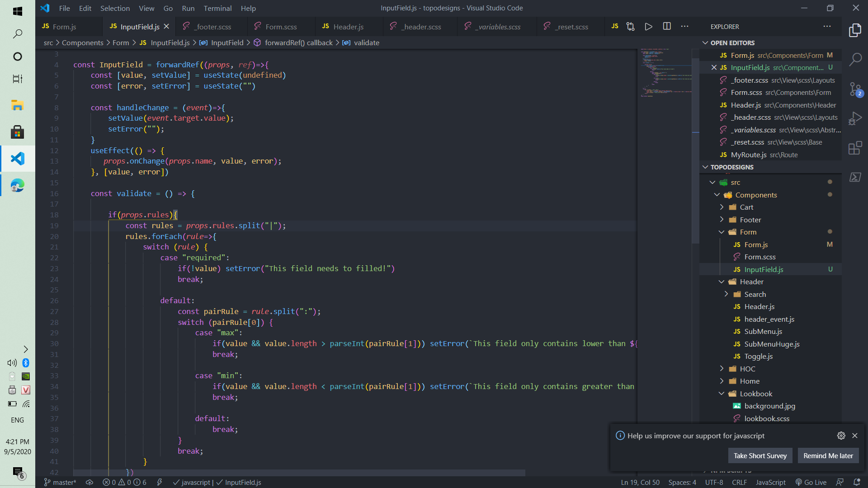Click the Take Short Survey button

pyautogui.click(x=760, y=455)
